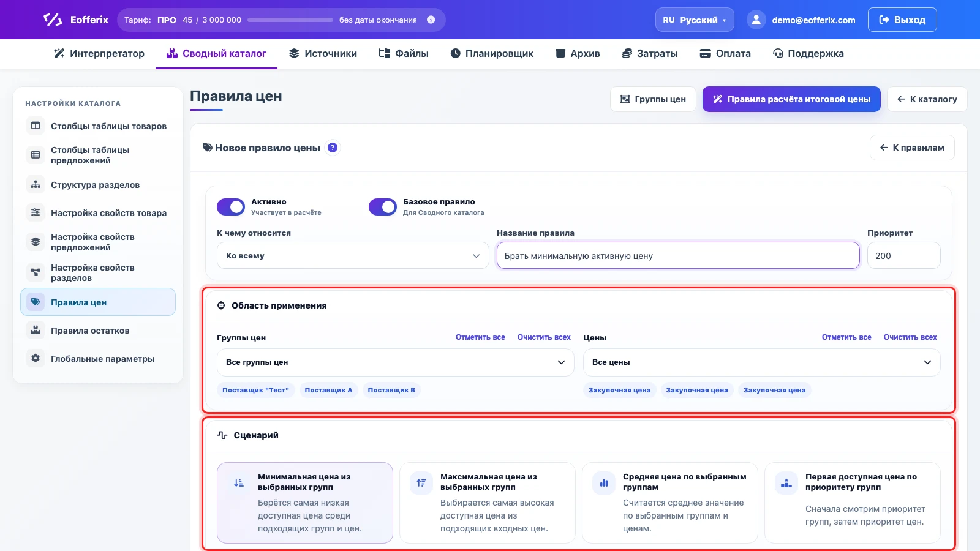Open the Поддержка tab
This screenshot has width=980, height=551.
click(809, 53)
